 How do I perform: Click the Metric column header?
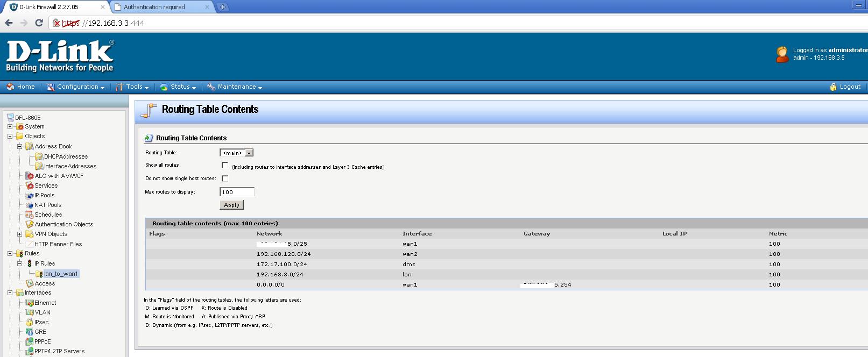click(778, 233)
